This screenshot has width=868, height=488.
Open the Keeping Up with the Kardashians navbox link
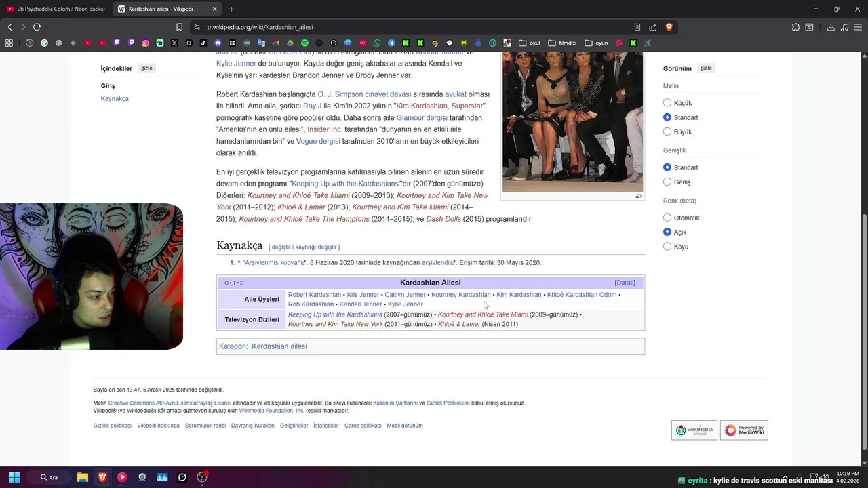coord(335,314)
